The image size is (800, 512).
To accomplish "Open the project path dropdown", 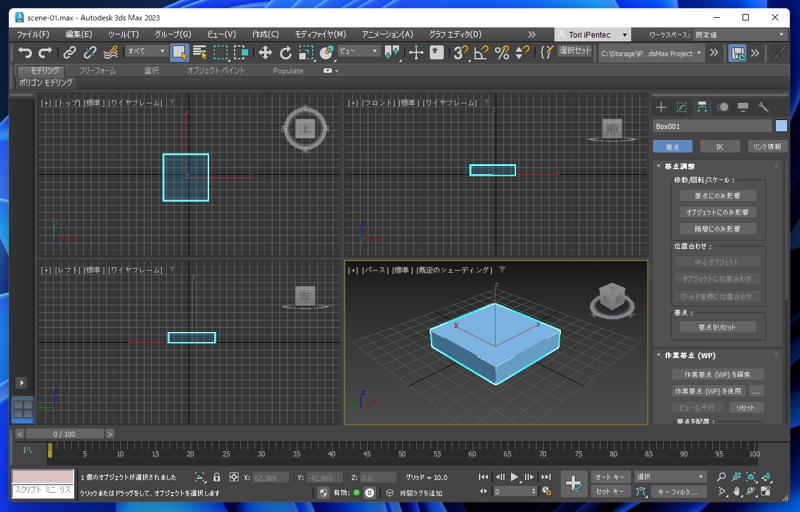I will (651, 53).
